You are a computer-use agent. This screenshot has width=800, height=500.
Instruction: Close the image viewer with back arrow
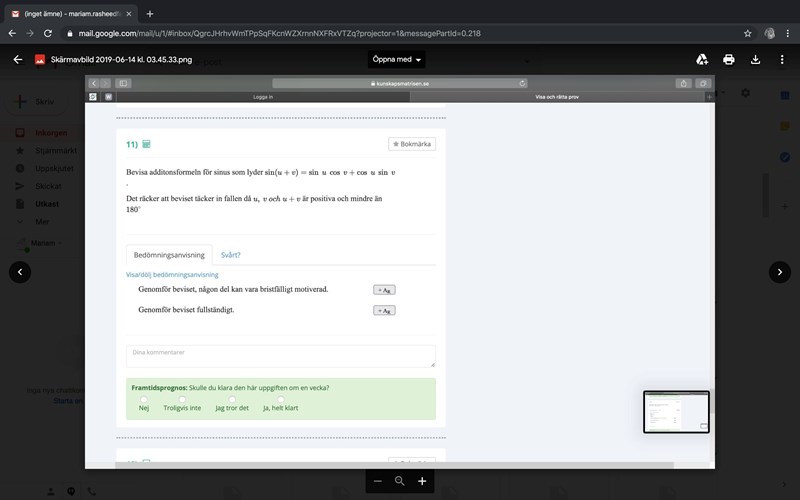18,60
